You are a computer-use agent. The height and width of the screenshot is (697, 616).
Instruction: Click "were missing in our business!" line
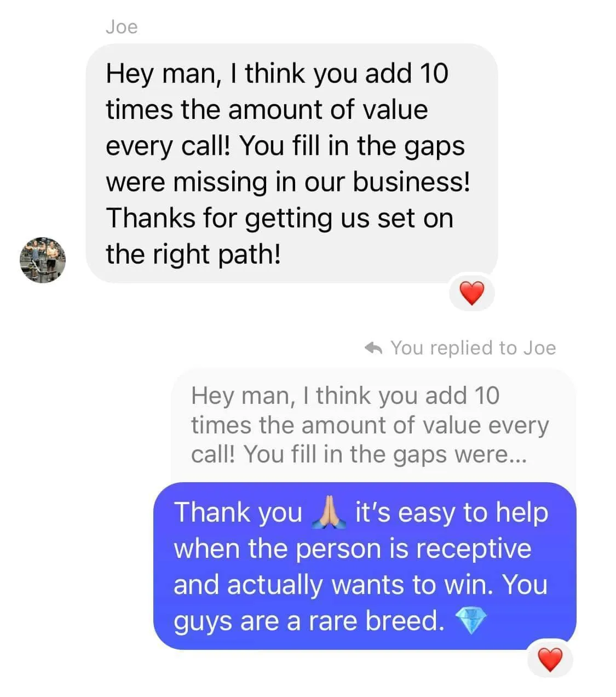point(288,182)
